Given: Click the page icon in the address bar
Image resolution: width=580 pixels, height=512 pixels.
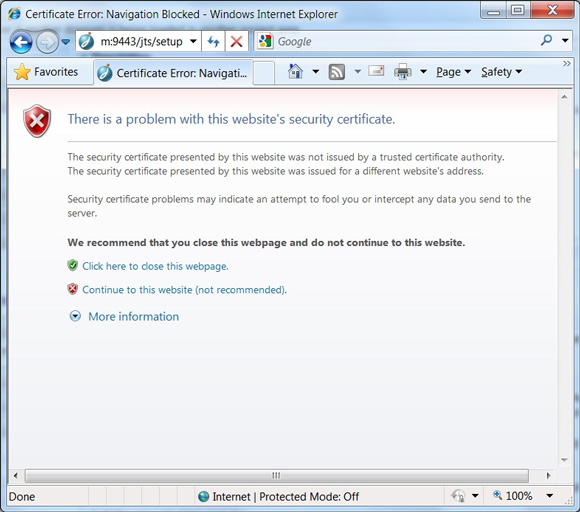Looking at the screenshot, I should click(x=86, y=41).
